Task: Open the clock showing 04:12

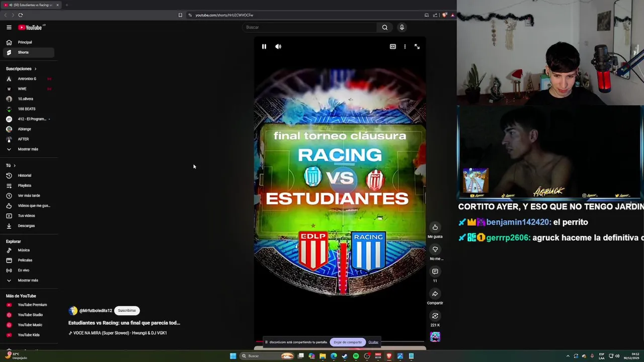Action: coord(631,356)
